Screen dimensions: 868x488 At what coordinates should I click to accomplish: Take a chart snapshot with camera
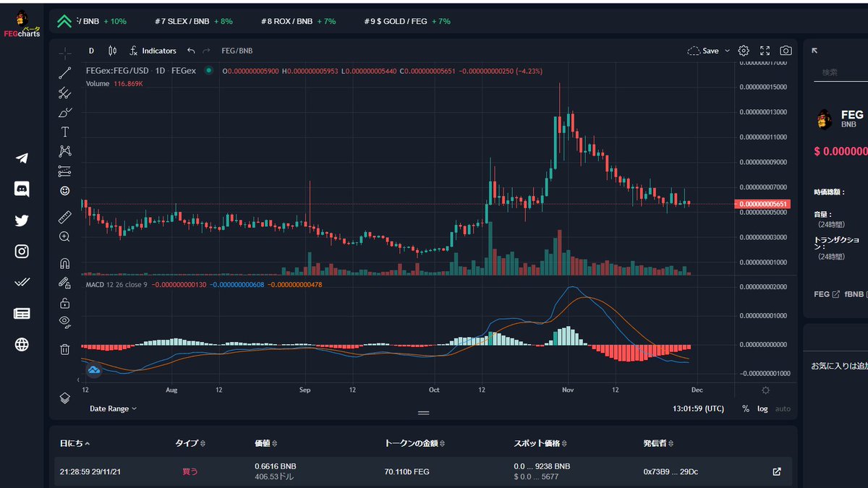[786, 51]
